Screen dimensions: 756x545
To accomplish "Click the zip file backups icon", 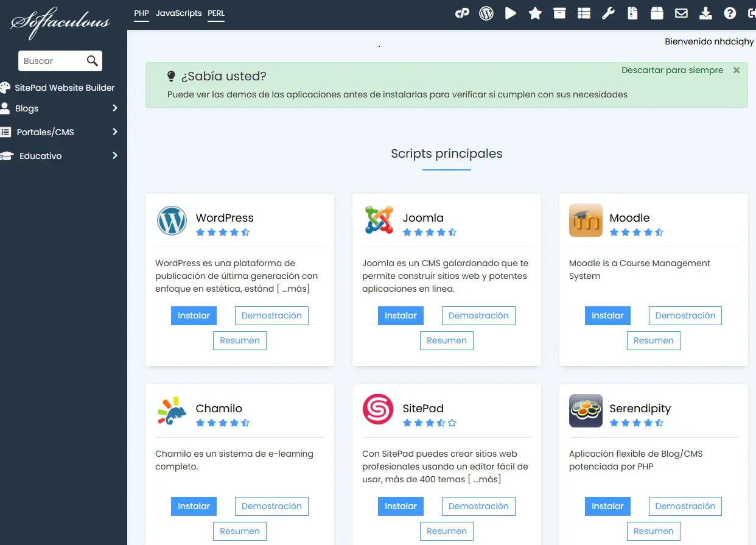I will (632, 13).
